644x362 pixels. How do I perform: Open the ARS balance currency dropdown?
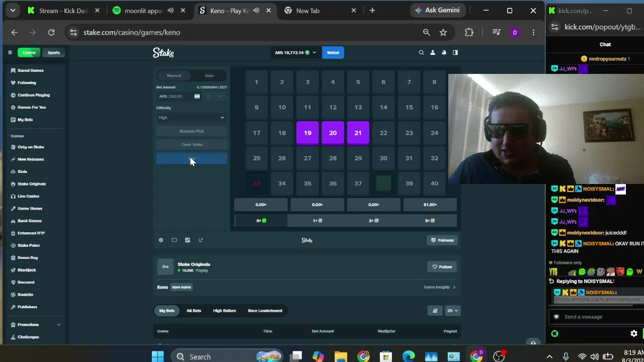[295, 52]
